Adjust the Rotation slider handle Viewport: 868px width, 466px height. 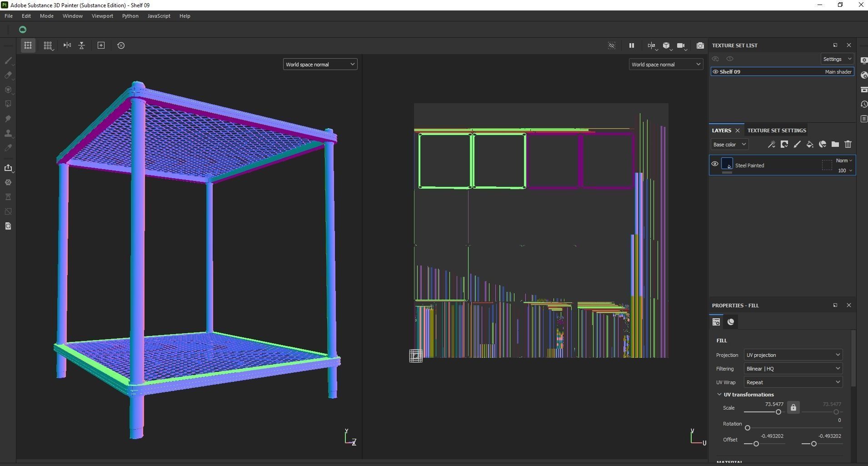click(748, 428)
